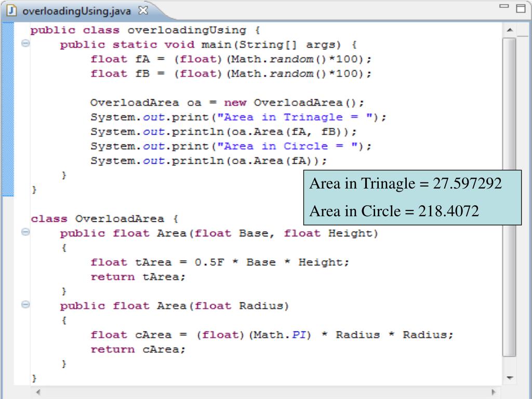Collapse the Area(float Radius) method fold

25,304
